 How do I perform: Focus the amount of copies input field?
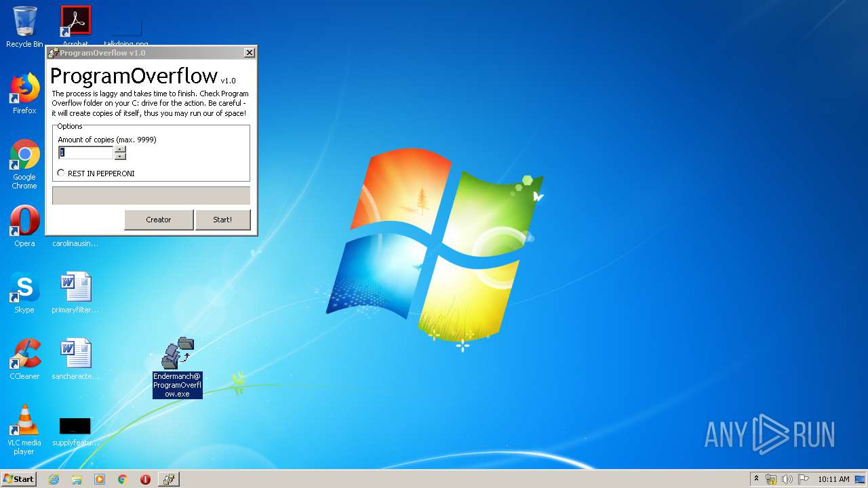(86, 153)
